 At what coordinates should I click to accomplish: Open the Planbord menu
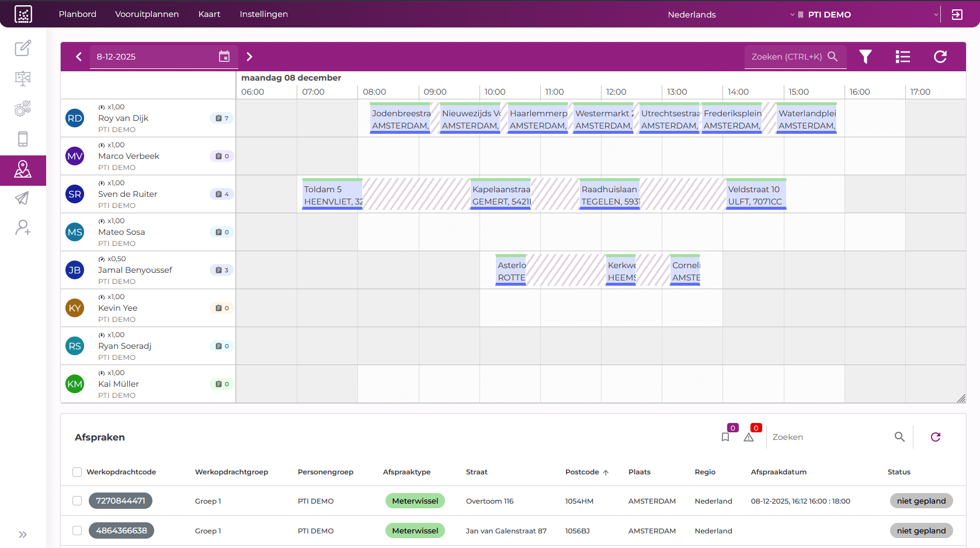(x=78, y=14)
